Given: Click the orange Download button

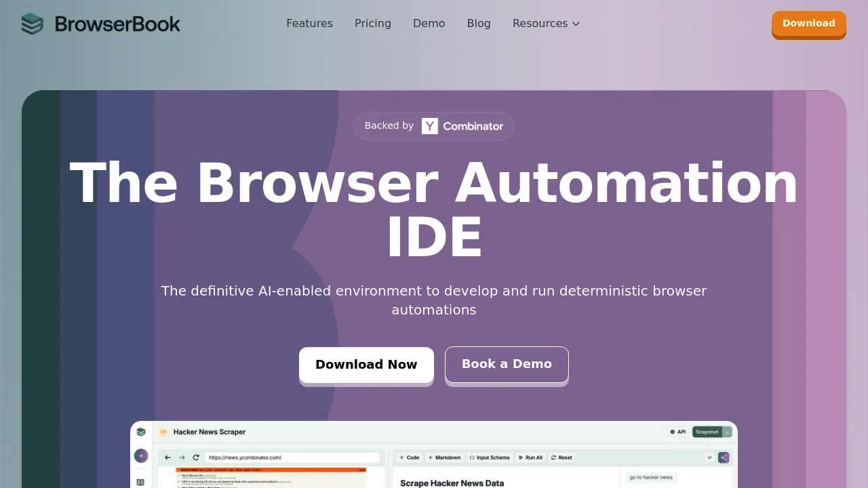Looking at the screenshot, I should [809, 24].
